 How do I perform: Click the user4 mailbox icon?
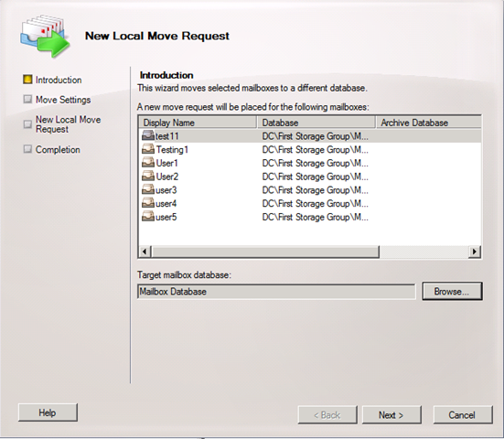point(148,203)
